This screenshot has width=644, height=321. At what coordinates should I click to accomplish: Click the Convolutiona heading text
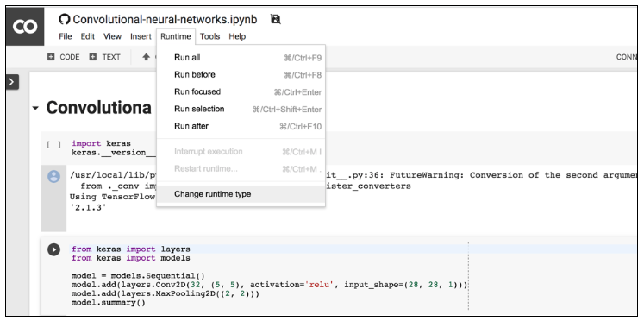98,108
